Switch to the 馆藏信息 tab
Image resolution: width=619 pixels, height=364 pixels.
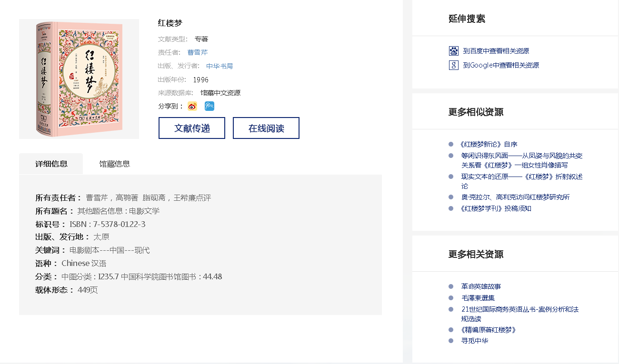coord(114,164)
